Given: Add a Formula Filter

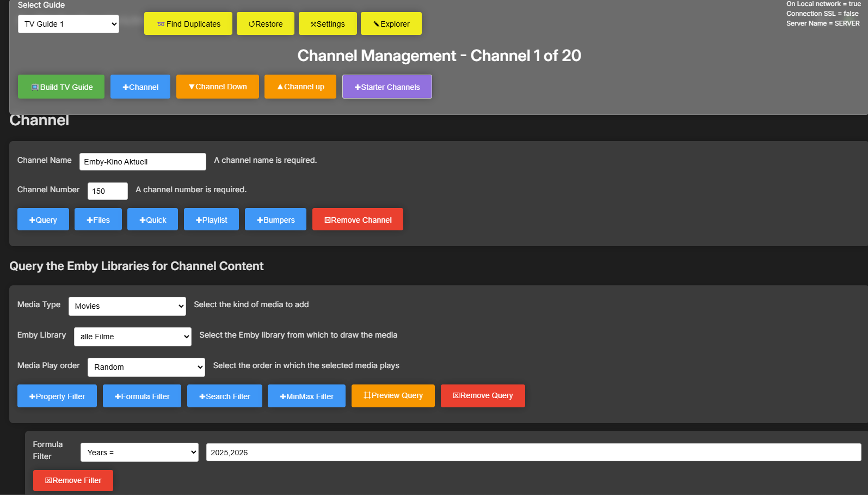Looking at the screenshot, I should click(142, 396).
